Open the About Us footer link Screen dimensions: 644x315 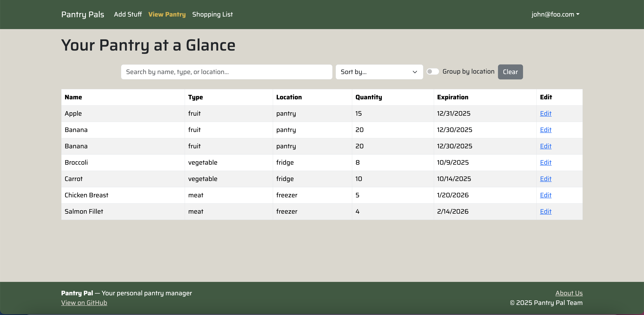pos(569,293)
